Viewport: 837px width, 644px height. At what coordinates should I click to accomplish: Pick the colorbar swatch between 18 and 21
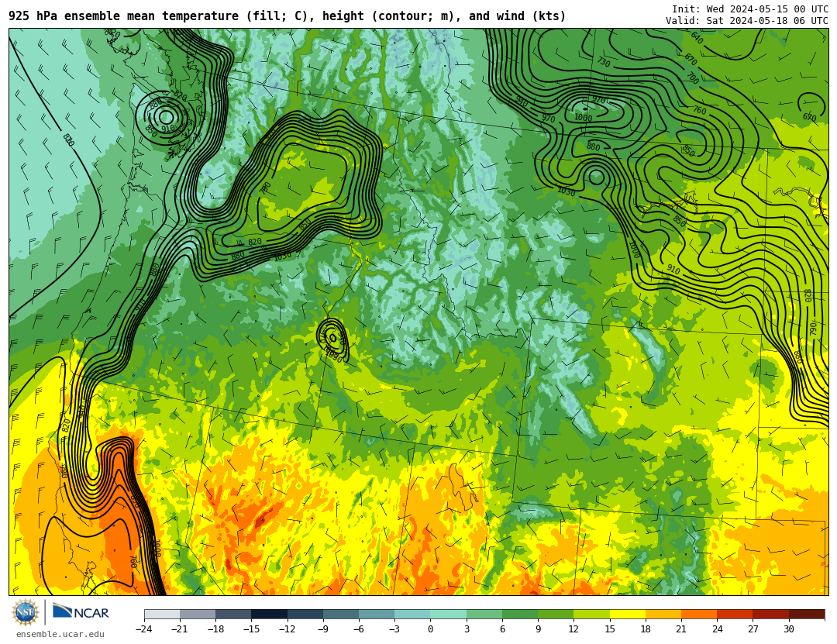tap(663, 614)
